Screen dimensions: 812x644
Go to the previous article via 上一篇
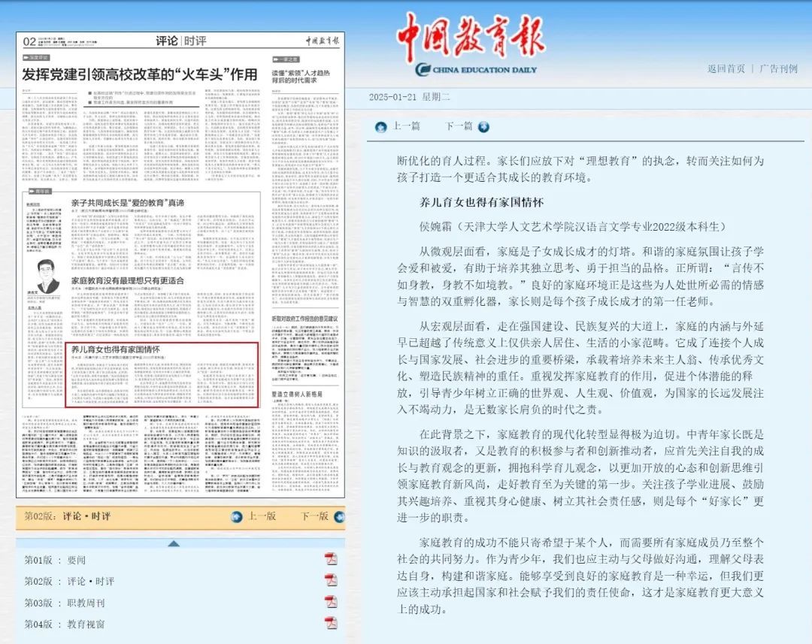[x=406, y=127]
